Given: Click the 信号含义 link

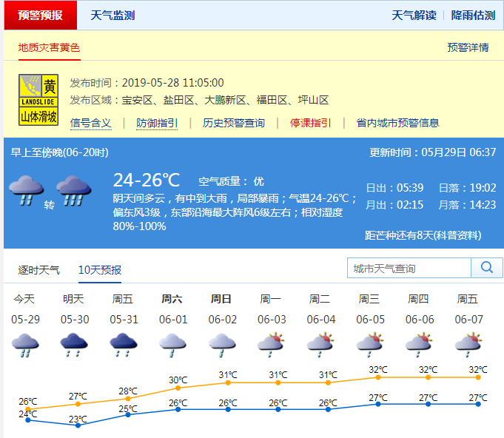Looking at the screenshot, I should coord(90,123).
